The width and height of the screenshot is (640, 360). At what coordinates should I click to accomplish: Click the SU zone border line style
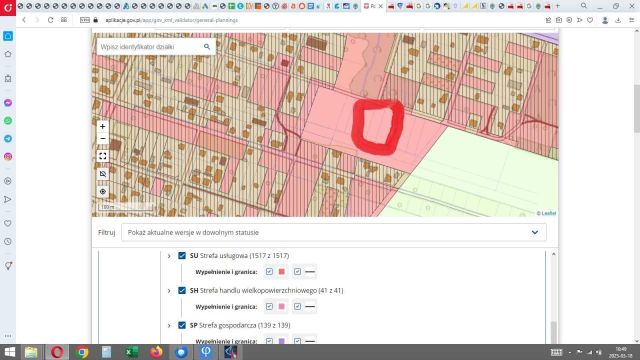point(310,271)
